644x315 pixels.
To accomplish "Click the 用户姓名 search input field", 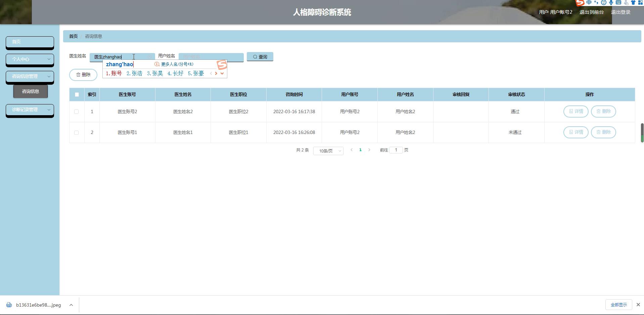I will click(x=211, y=57).
